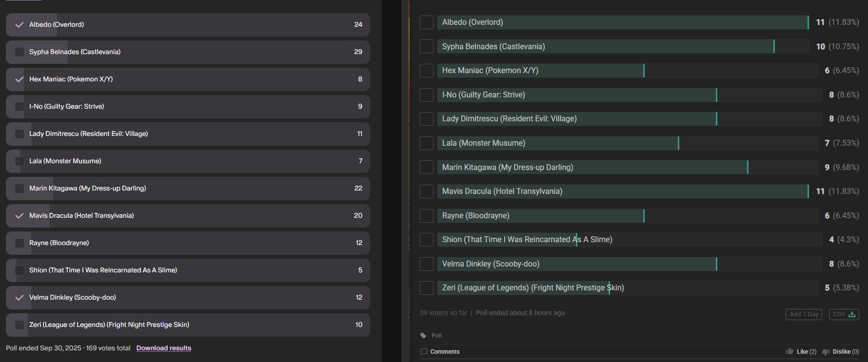Tick Mavis Dracula checkbox in right poll
Image resolution: width=868 pixels, height=362 pixels.
coord(427,191)
